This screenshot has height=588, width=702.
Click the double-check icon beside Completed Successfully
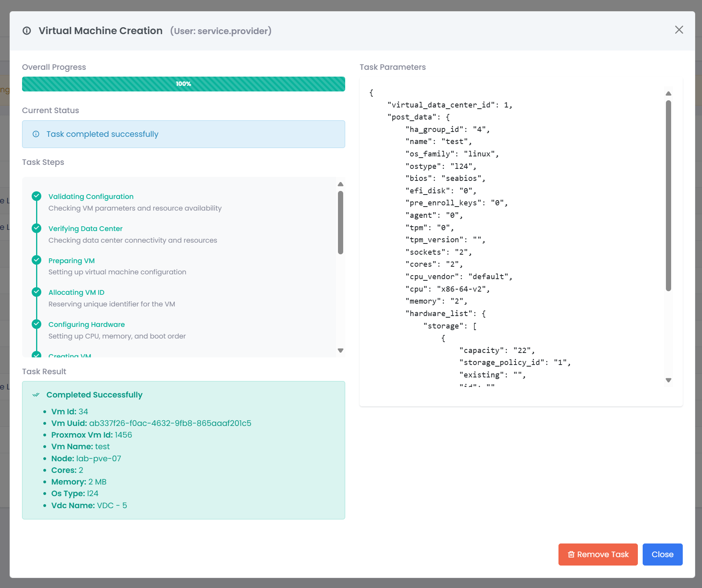pos(36,395)
